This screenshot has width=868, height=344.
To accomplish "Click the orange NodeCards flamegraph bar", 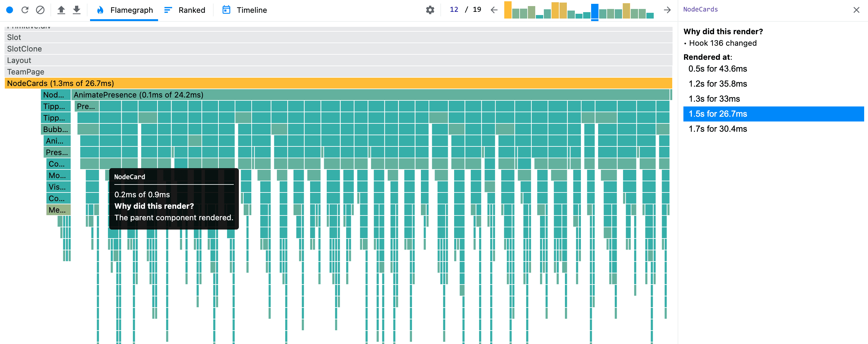I will coord(338,83).
